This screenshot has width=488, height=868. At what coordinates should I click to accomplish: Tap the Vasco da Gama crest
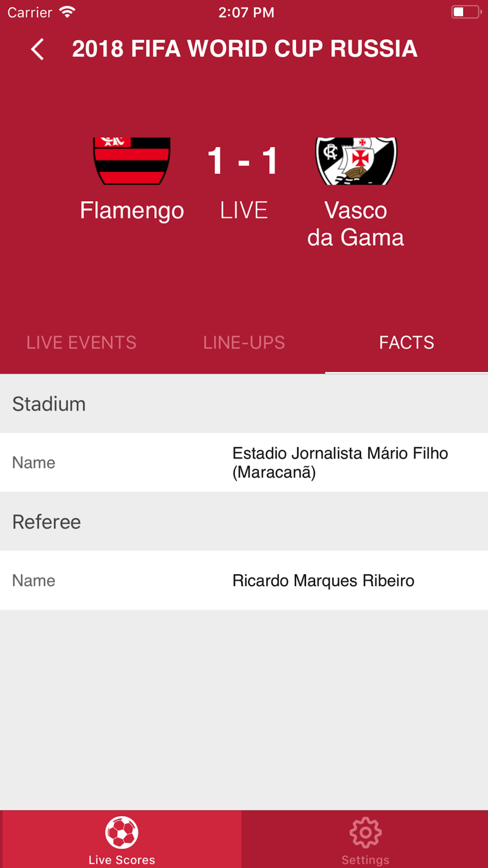[356, 161]
